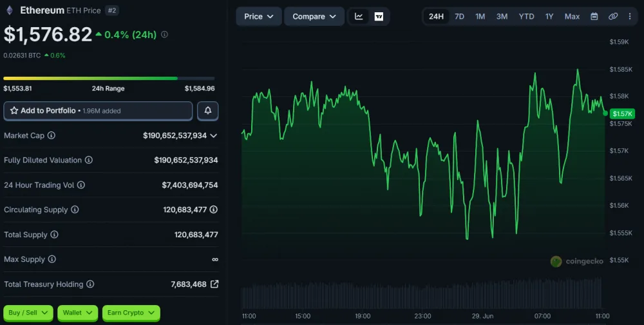Show Max Supply info icon
The height and width of the screenshot is (325, 644).
point(52,259)
